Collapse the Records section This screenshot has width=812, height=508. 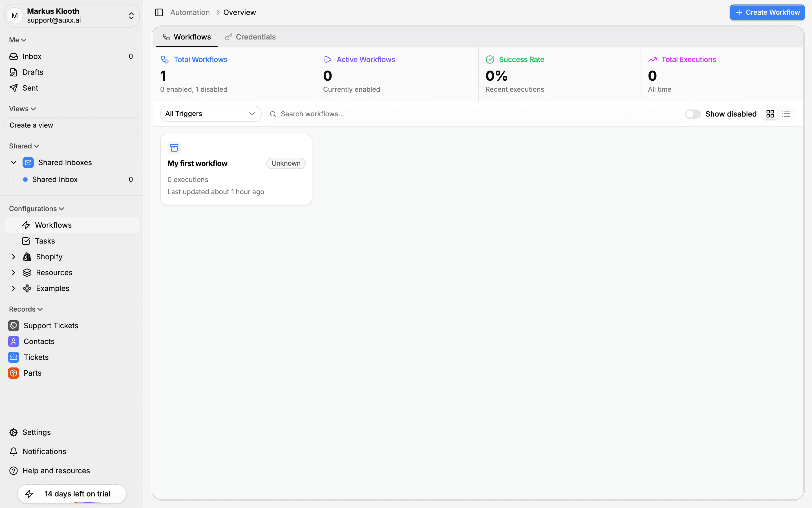[25, 309]
